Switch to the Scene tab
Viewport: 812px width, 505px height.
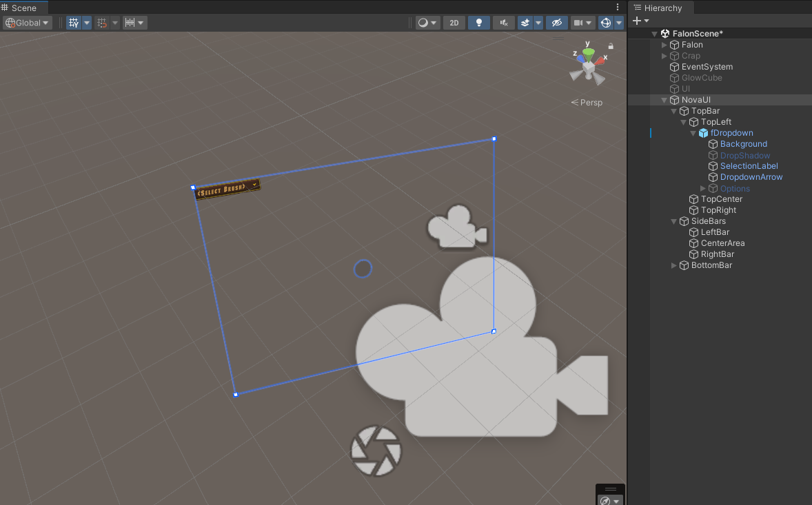23,8
